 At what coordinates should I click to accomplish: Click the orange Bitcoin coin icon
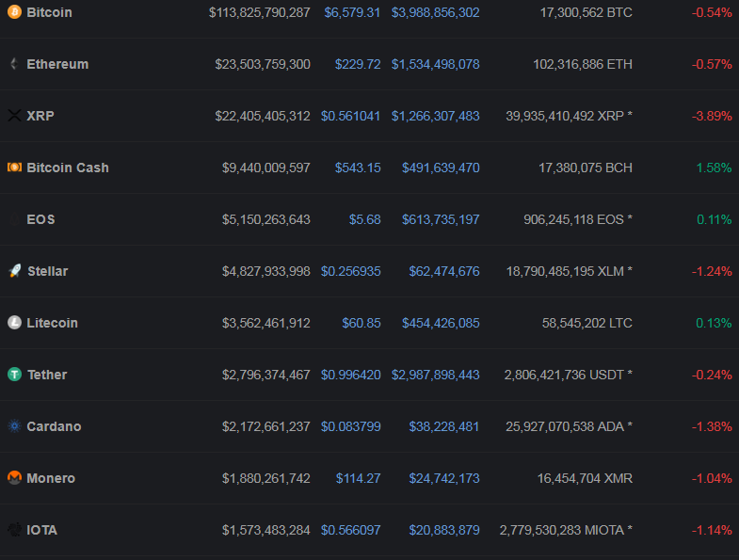[x=14, y=12]
